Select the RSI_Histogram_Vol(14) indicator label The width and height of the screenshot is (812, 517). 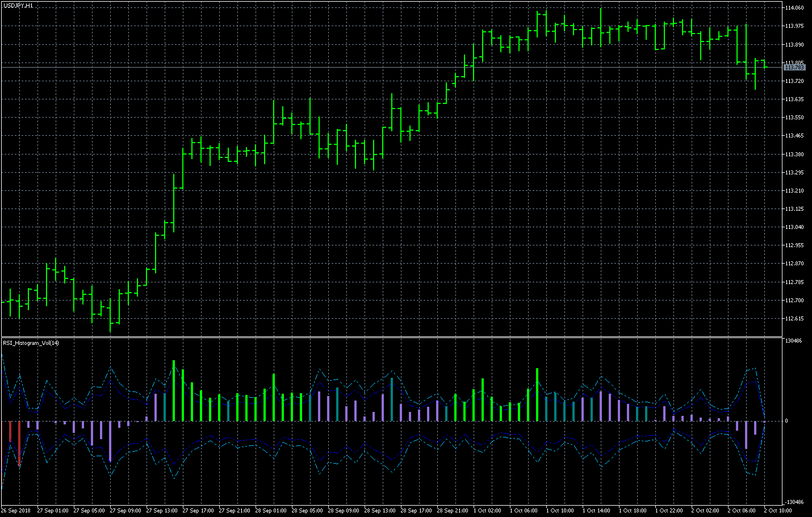coord(31,343)
